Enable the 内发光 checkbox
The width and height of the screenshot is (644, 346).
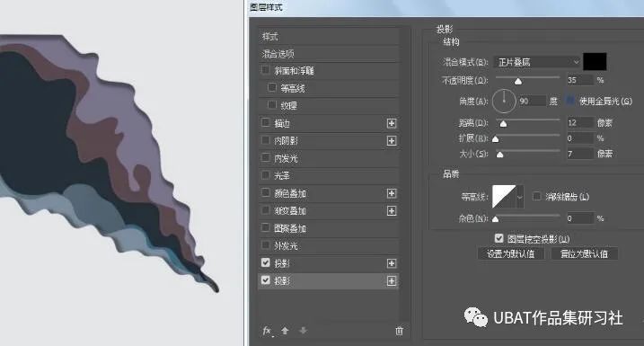click(x=266, y=158)
